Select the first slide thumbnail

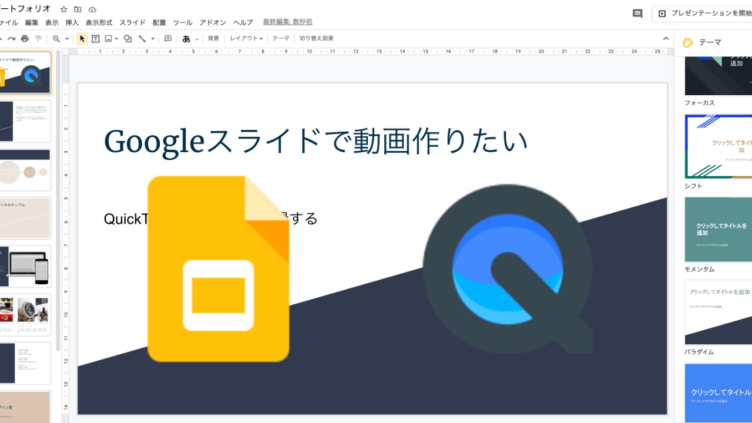(25, 72)
